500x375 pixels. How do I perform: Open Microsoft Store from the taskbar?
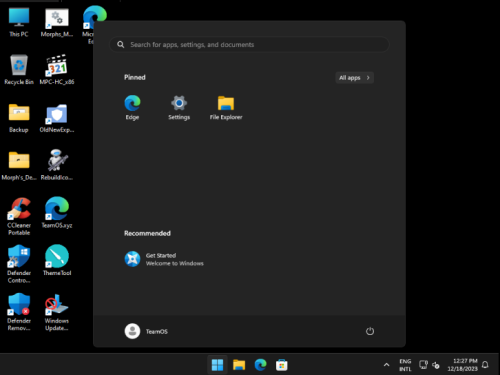[282, 365]
